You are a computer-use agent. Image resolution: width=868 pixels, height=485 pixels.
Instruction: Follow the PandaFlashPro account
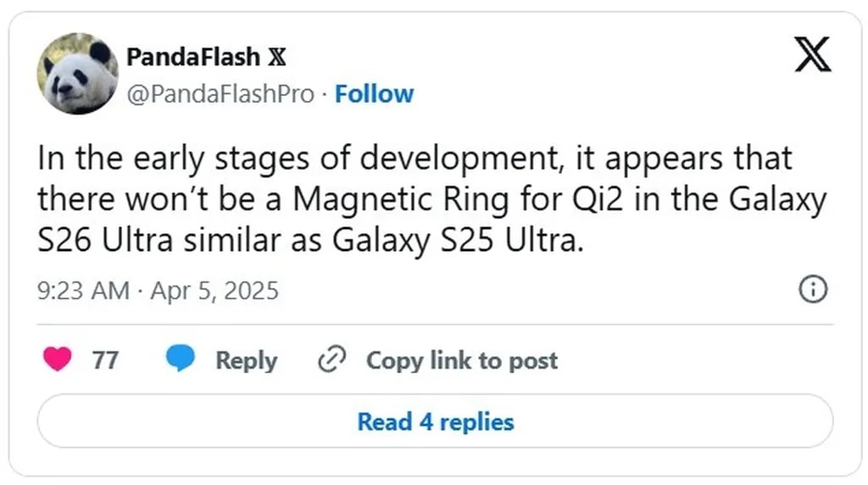374,93
